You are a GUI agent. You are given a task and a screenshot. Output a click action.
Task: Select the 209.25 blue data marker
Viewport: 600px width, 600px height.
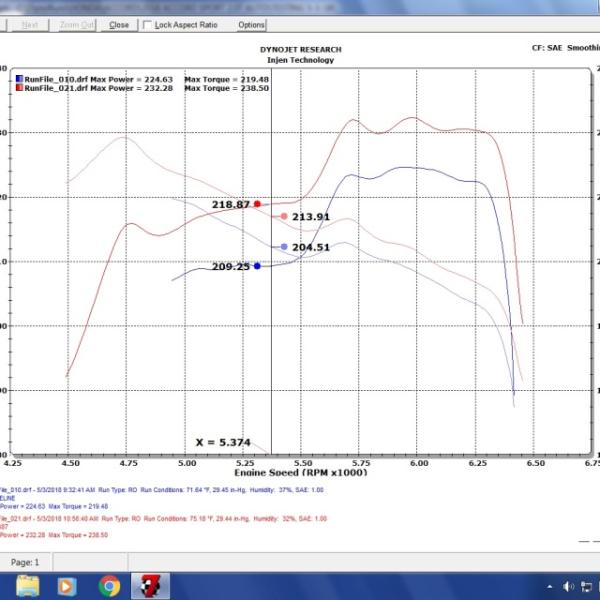click(x=257, y=266)
